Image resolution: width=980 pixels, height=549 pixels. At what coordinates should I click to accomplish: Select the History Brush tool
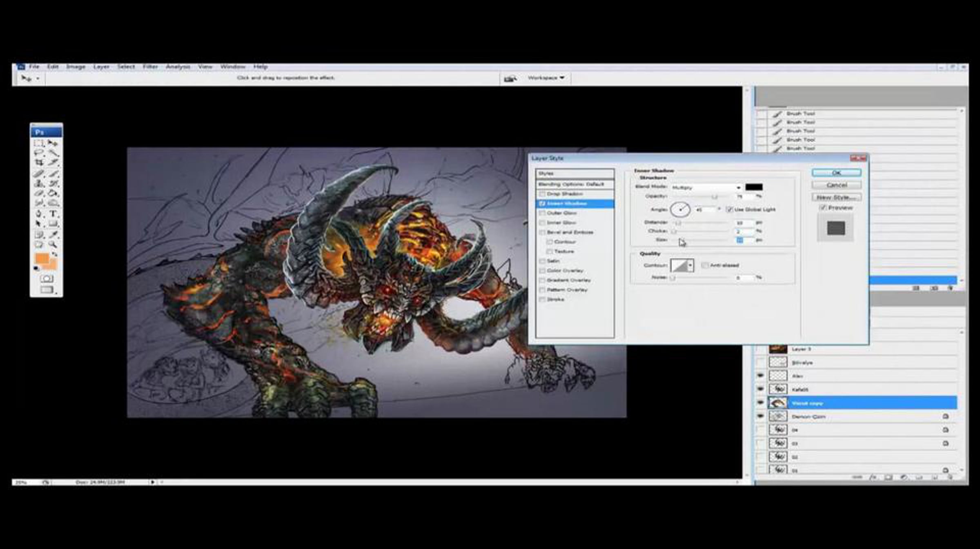pyautogui.click(x=53, y=184)
